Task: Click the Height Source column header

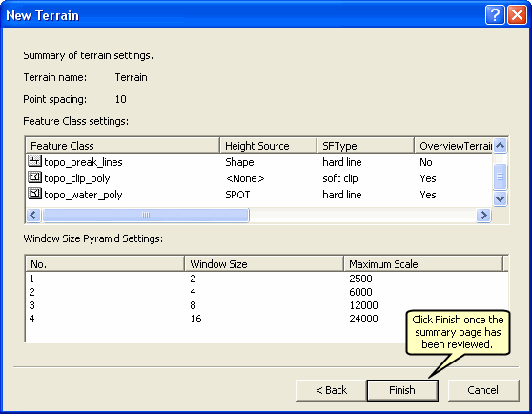Action: pos(268,146)
